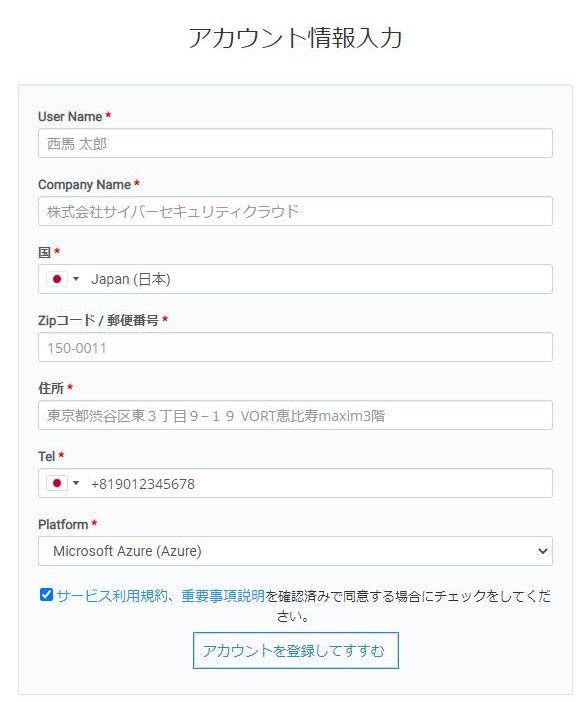The height and width of the screenshot is (702, 586).
Task: Click the Company Name field label
Action: (85, 184)
